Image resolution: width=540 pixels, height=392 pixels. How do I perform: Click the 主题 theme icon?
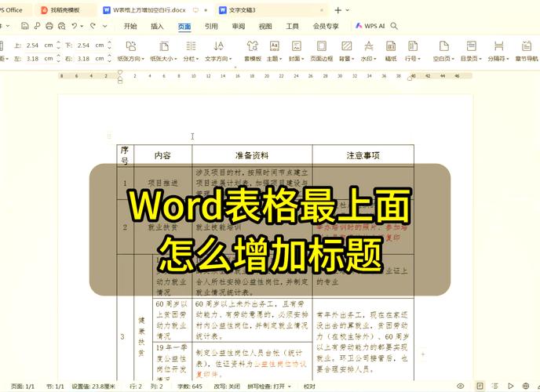[x=274, y=46]
